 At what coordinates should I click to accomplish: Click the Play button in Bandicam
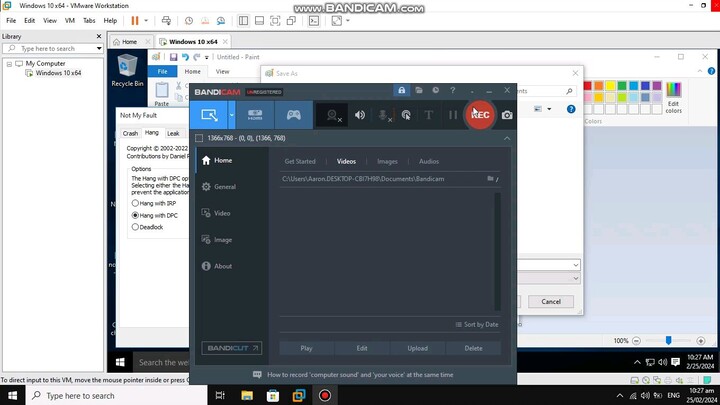(306, 348)
